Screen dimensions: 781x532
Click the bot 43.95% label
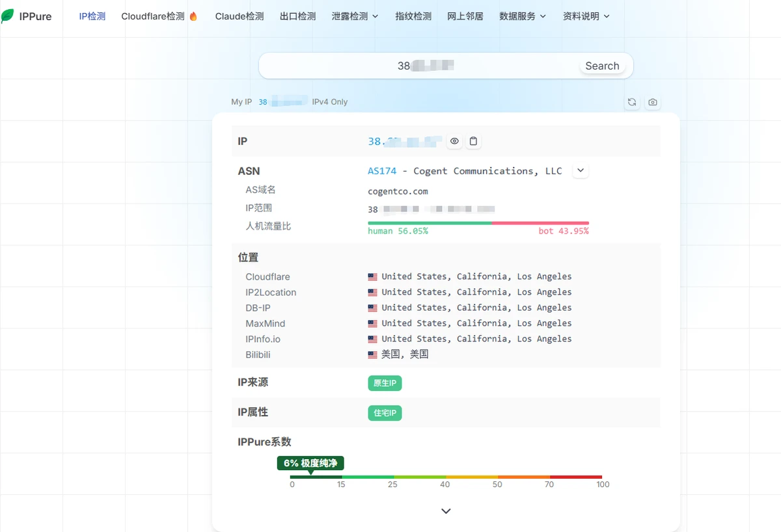click(564, 231)
